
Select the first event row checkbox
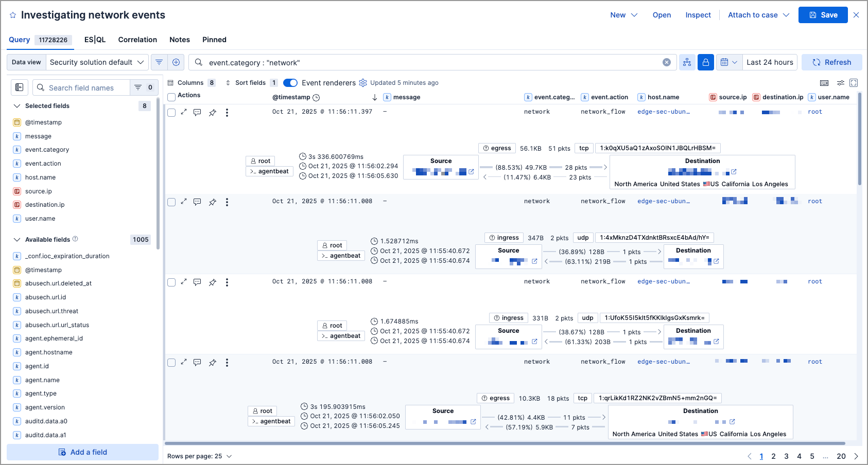click(x=171, y=112)
